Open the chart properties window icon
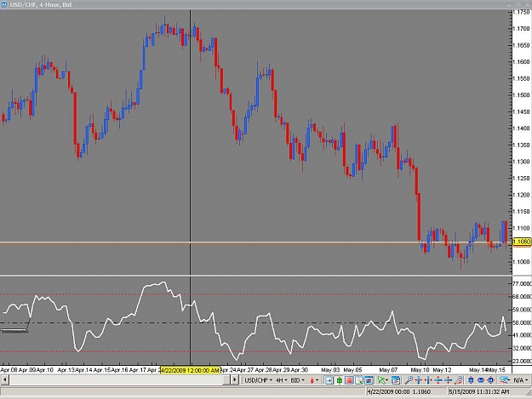The image size is (532, 399). (x=396, y=380)
